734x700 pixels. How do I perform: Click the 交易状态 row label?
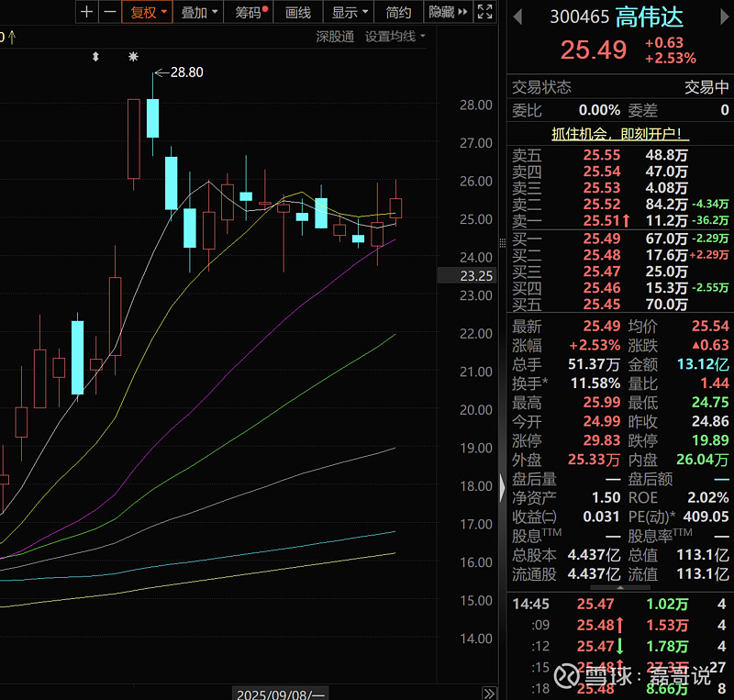(541, 87)
